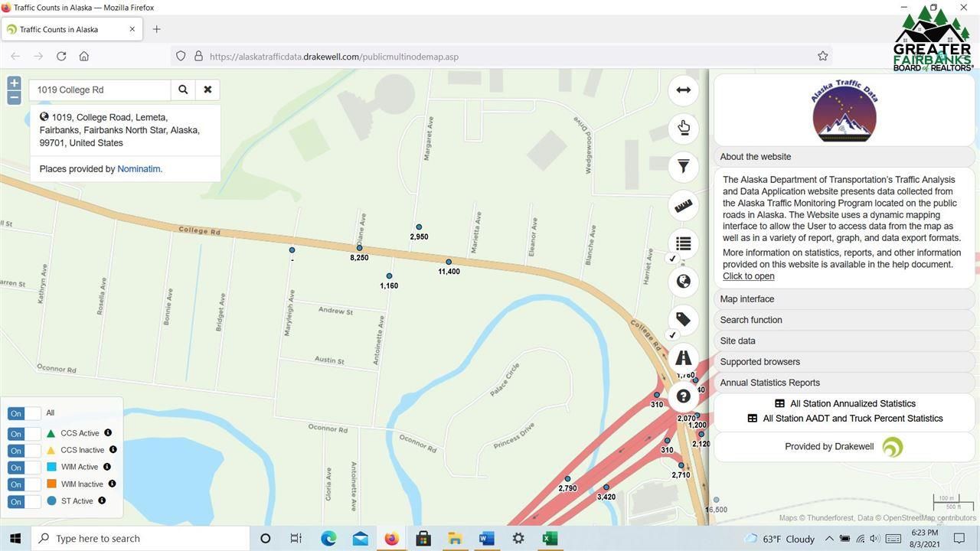The width and height of the screenshot is (980, 551).
Task: Expand the Map interface section
Action: point(844,298)
